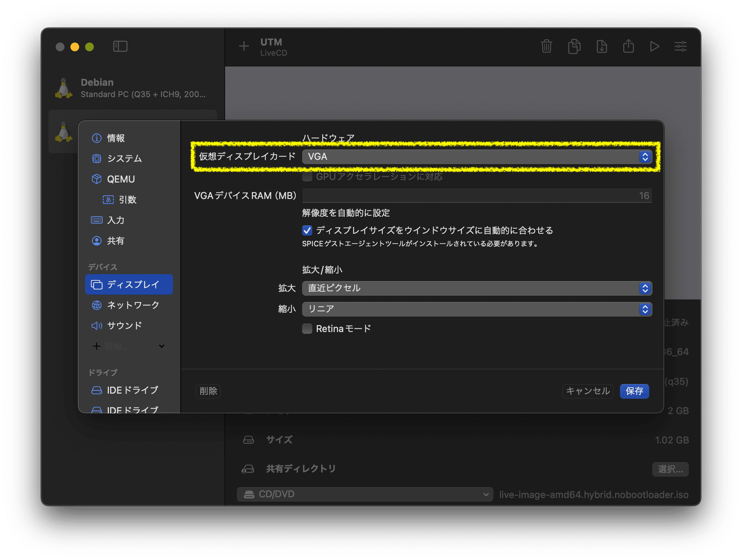Open the 引数 arguments section
This screenshot has width=742, height=560.
click(x=129, y=200)
